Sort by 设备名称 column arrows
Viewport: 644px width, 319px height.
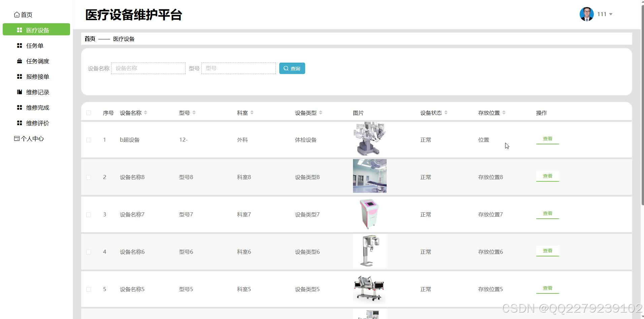click(x=146, y=113)
